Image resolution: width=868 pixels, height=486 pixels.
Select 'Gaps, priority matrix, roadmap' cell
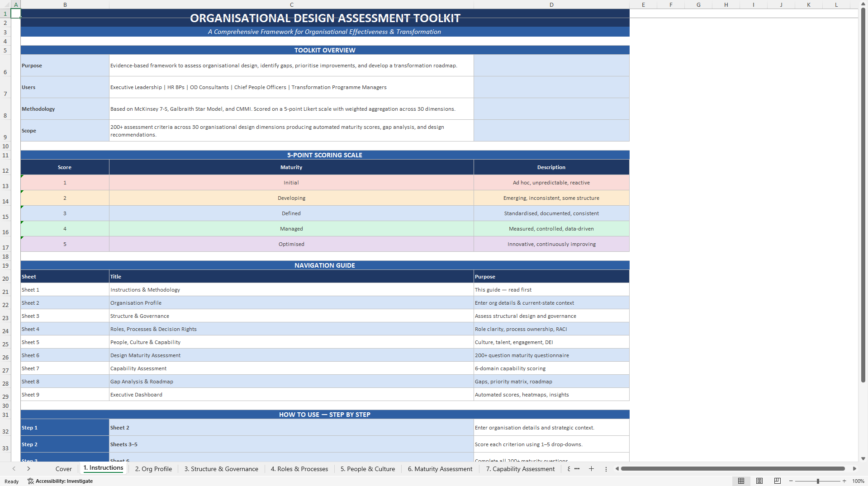click(x=551, y=382)
